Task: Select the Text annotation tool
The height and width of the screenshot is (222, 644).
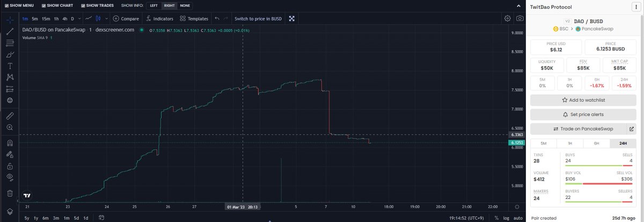Action: coord(10,66)
